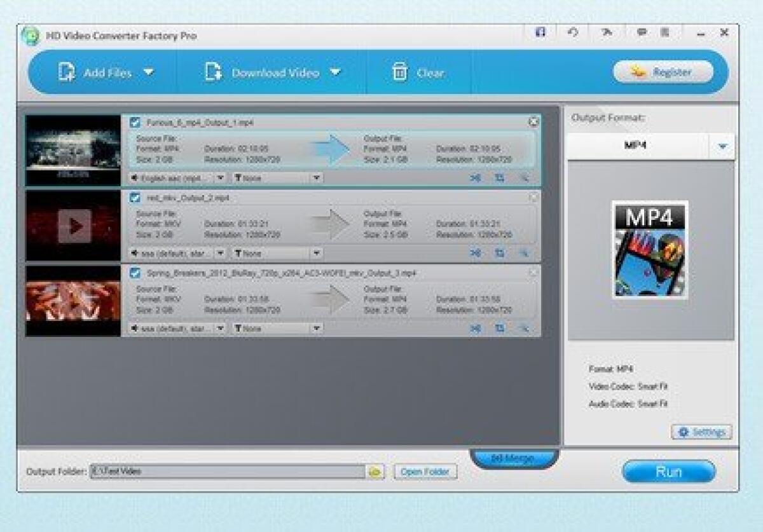Select the red_mkv video thumbnail
The image size is (763, 532).
click(73, 225)
